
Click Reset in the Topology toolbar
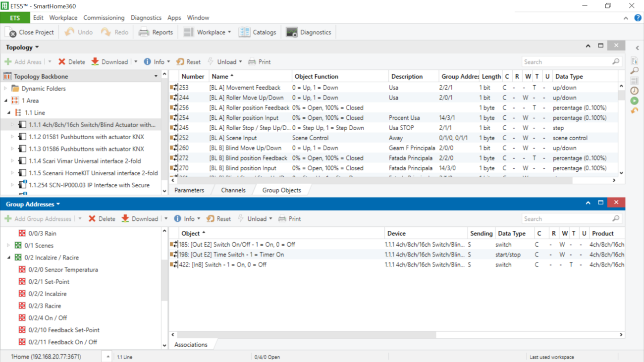tap(188, 62)
